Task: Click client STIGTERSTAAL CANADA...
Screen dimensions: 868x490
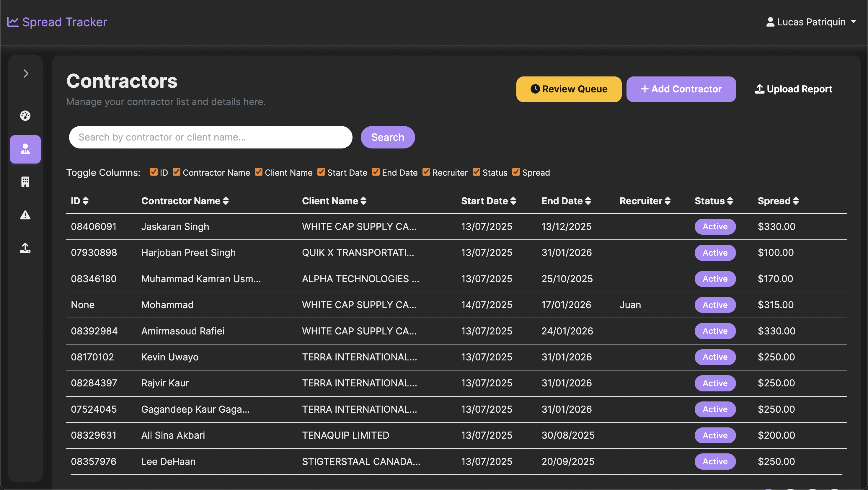Action: click(x=361, y=461)
